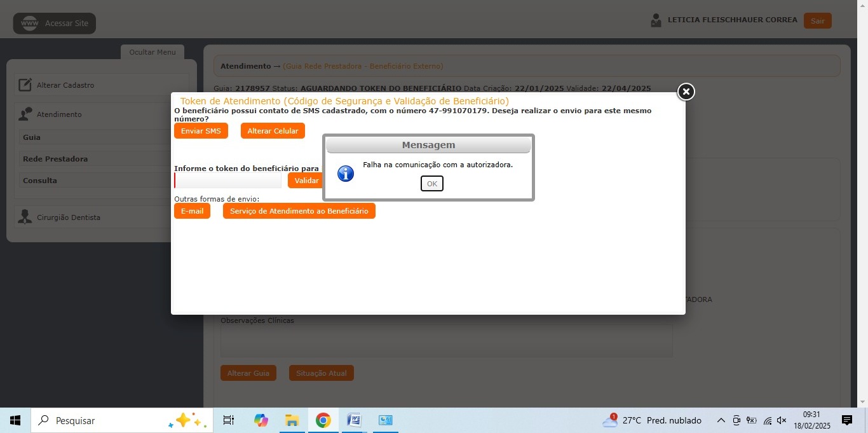Click the muted volume tray icon
This screenshot has width=868, height=433.
pos(782,420)
